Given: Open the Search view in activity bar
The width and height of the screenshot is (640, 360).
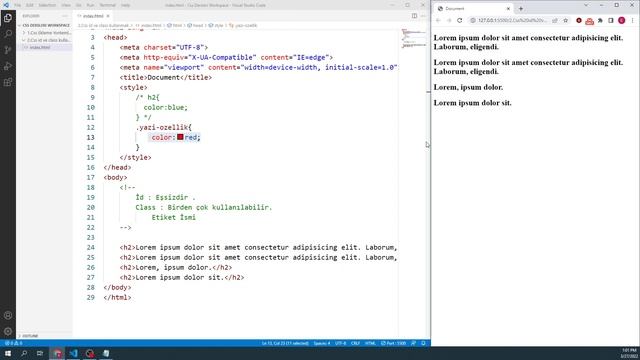Looking at the screenshot, I should coord(8,34).
